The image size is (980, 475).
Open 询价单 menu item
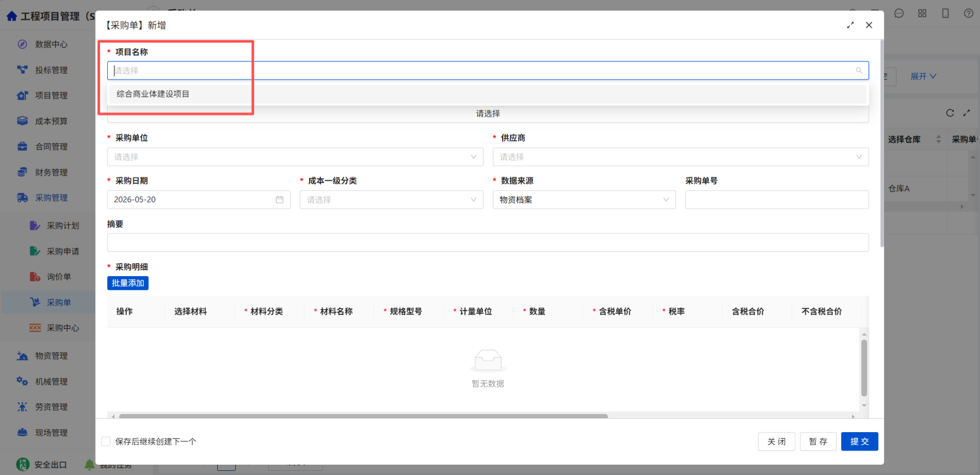(x=59, y=277)
